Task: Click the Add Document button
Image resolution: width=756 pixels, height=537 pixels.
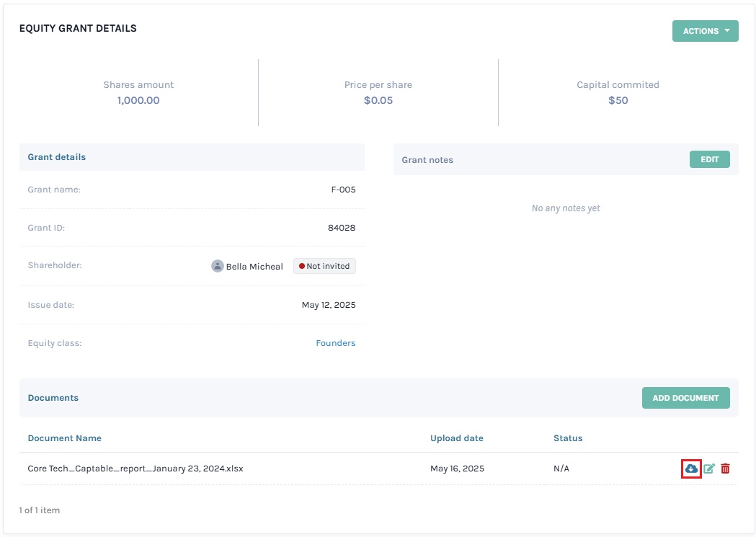Action: (x=685, y=398)
